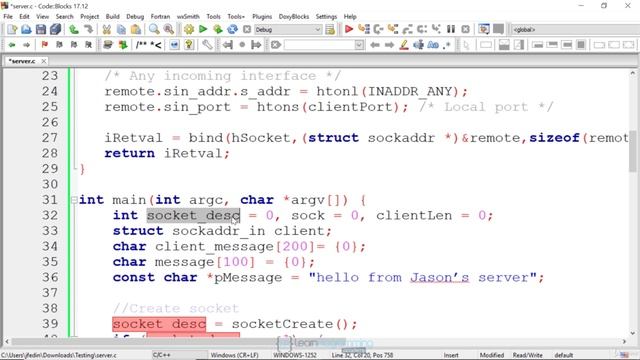The width and height of the screenshot is (640, 360).
Task: Stop the debugger with the X icon
Action: [465, 29]
